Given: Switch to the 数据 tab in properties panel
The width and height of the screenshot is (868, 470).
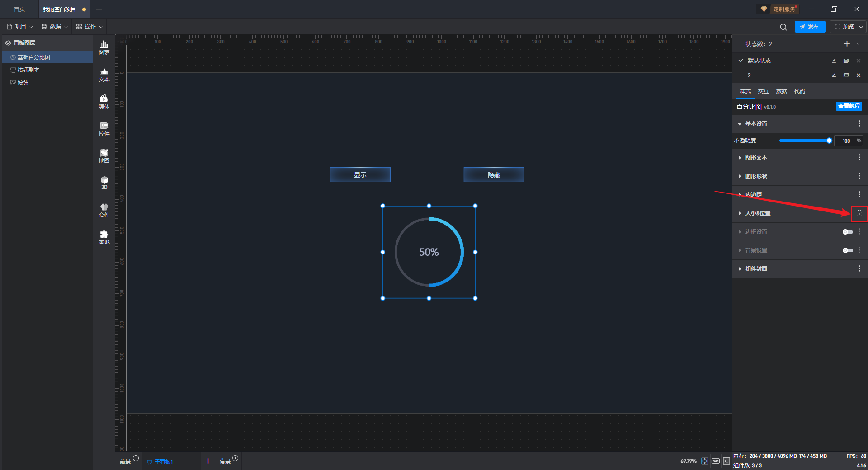Looking at the screenshot, I should coord(781,91).
